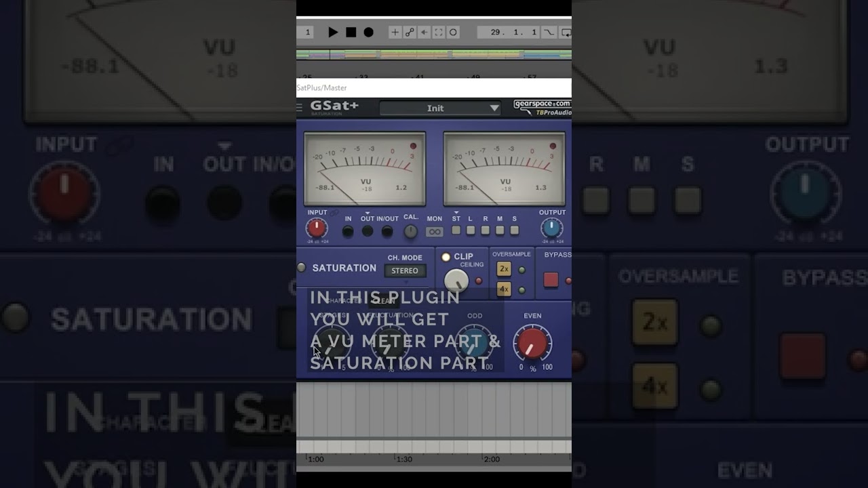
Task: Toggle the CLIP enable LED
Action: click(x=446, y=257)
